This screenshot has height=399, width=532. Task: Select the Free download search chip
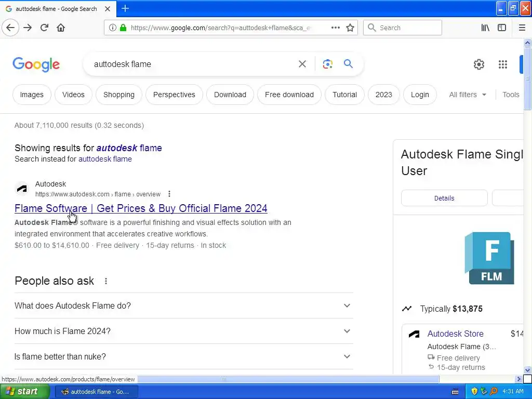[x=289, y=95]
